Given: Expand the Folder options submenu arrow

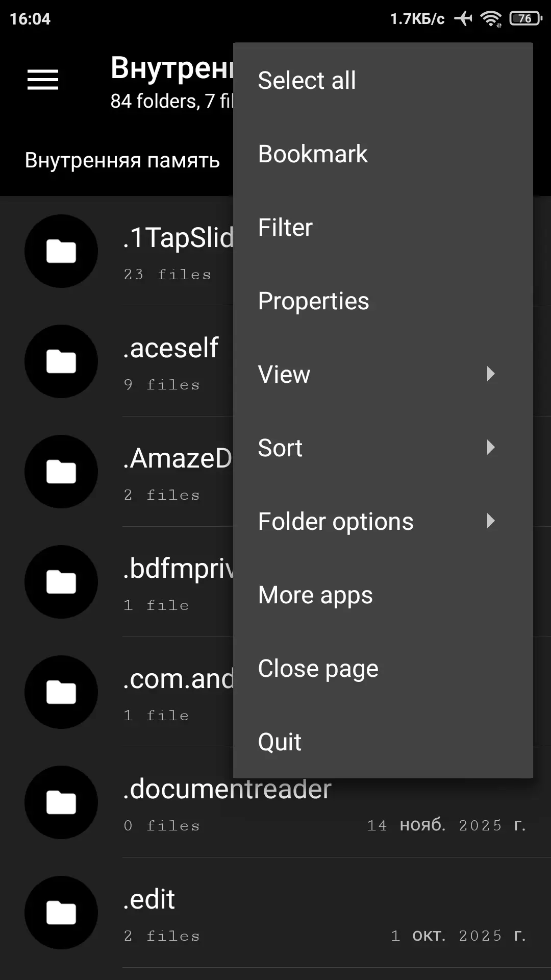Looking at the screenshot, I should 490,521.
